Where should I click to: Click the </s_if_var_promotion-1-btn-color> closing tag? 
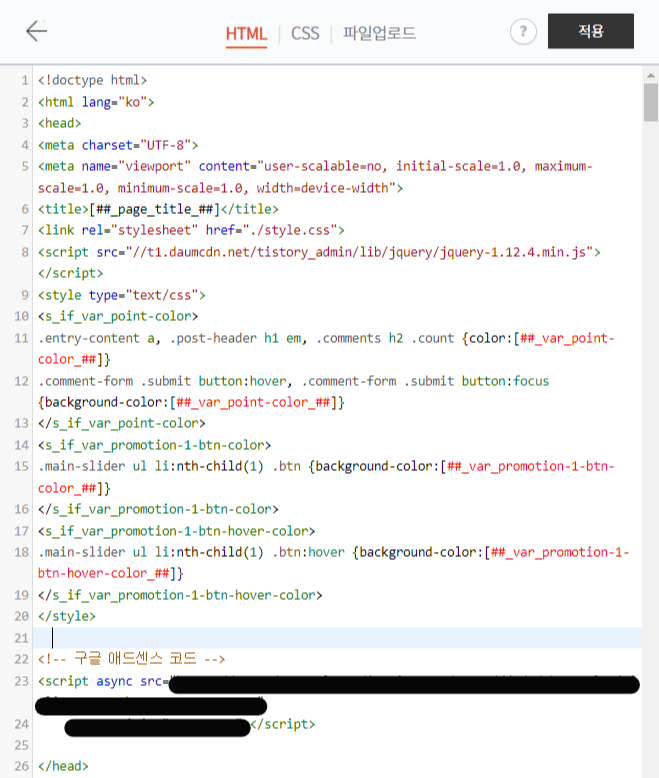[x=158, y=509]
